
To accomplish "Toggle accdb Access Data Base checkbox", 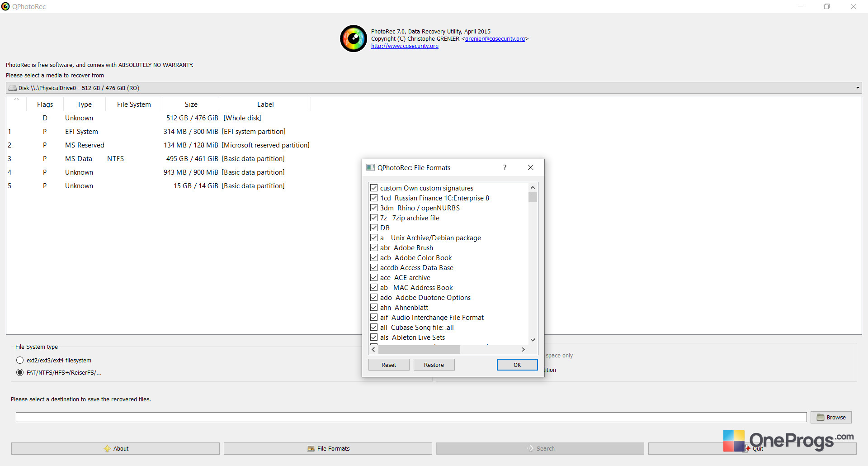I will 374,267.
